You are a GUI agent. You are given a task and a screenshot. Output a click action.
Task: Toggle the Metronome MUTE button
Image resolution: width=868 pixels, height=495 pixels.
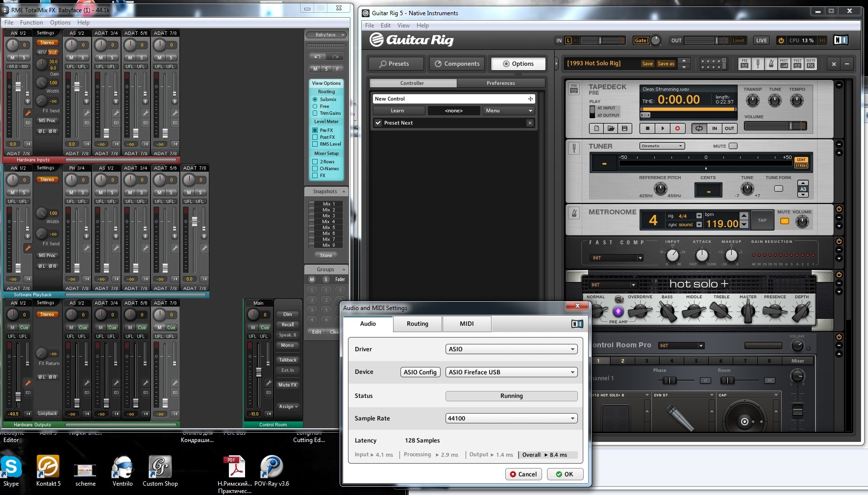click(x=785, y=221)
